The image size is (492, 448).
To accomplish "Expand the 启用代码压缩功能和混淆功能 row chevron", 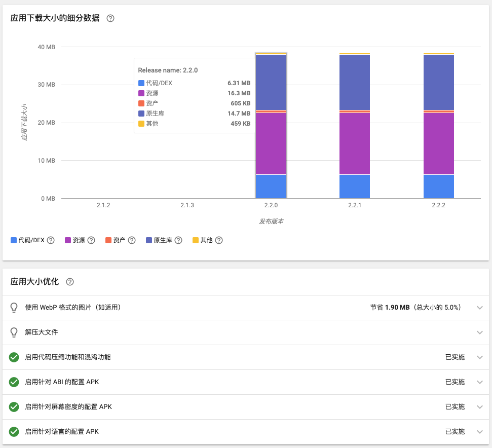I will coord(479,357).
